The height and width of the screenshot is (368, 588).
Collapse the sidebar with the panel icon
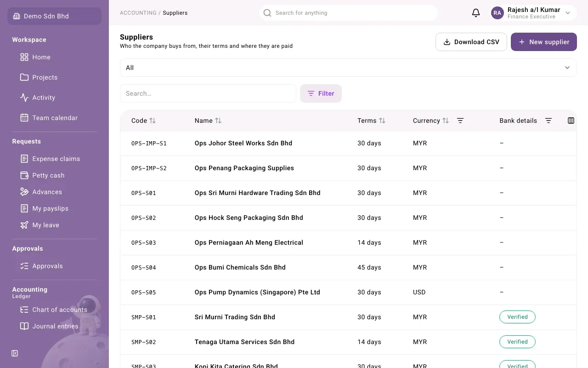15,353
